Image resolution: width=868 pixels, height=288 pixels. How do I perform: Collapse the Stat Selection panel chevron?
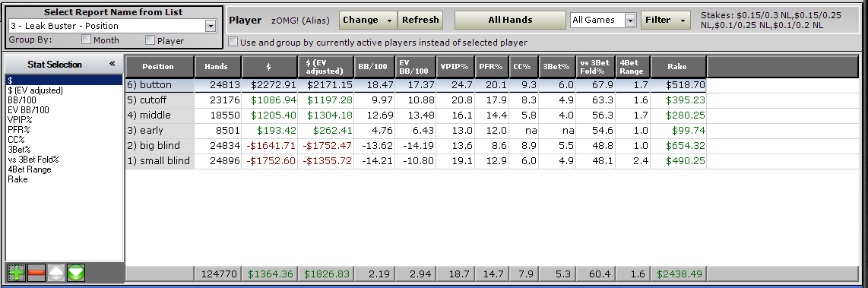point(112,64)
